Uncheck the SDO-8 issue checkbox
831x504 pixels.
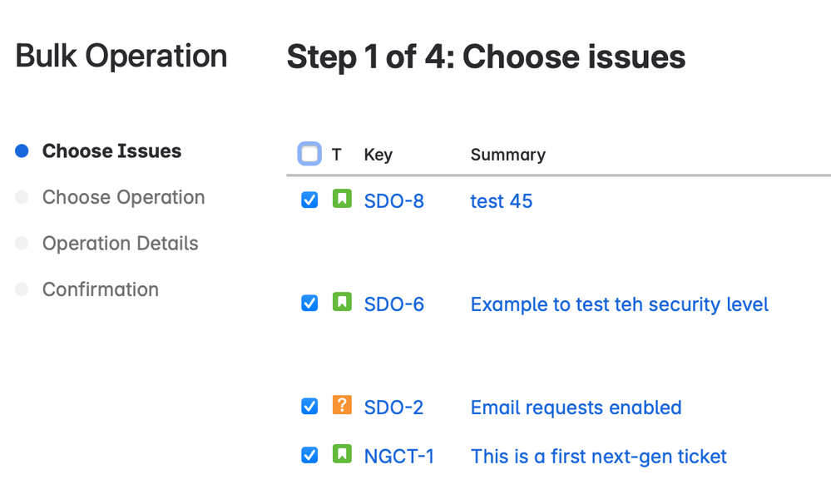tap(309, 200)
